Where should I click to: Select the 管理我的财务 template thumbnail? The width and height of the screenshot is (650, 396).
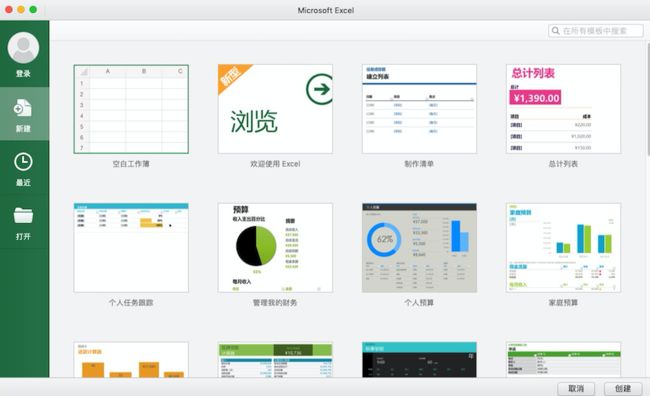pos(275,248)
